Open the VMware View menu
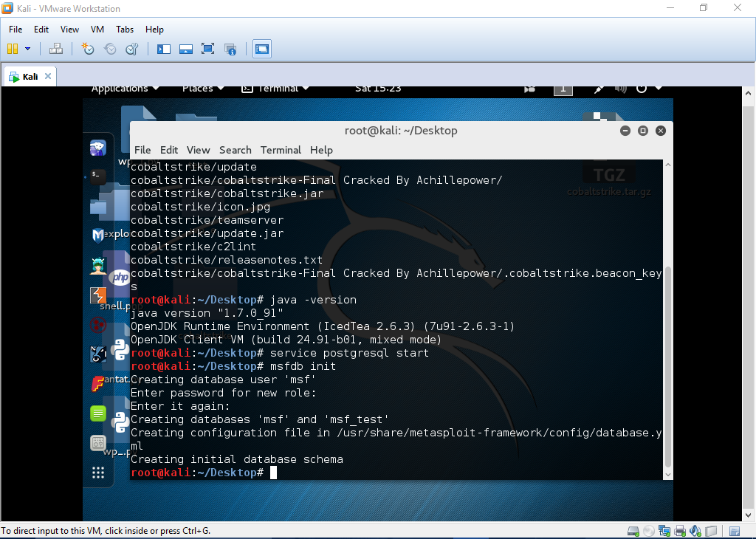Image resolution: width=756 pixels, height=539 pixels. (x=69, y=30)
